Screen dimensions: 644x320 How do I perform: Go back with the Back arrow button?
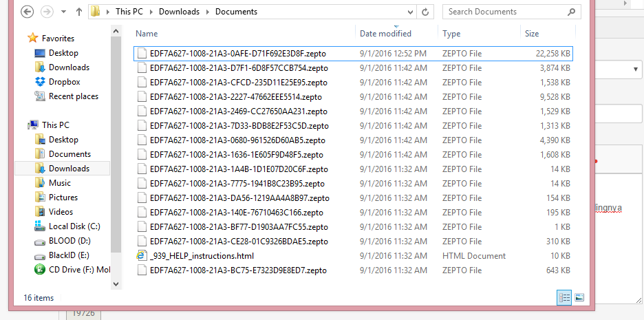(x=27, y=12)
